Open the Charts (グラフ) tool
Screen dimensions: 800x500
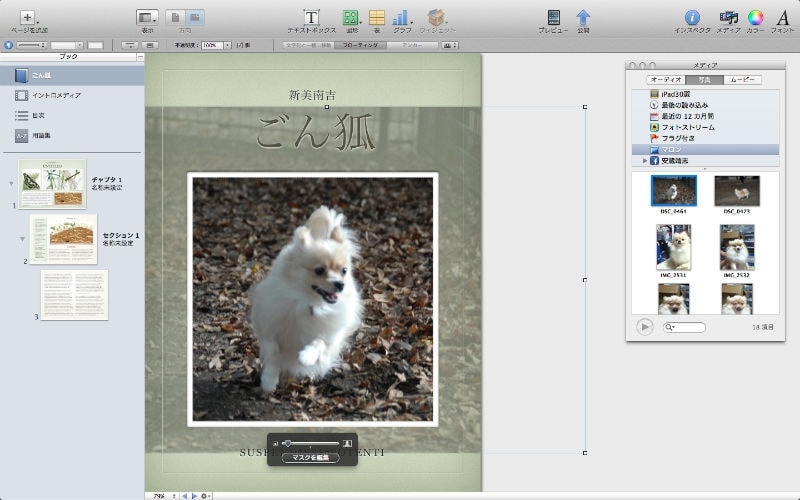(402, 17)
